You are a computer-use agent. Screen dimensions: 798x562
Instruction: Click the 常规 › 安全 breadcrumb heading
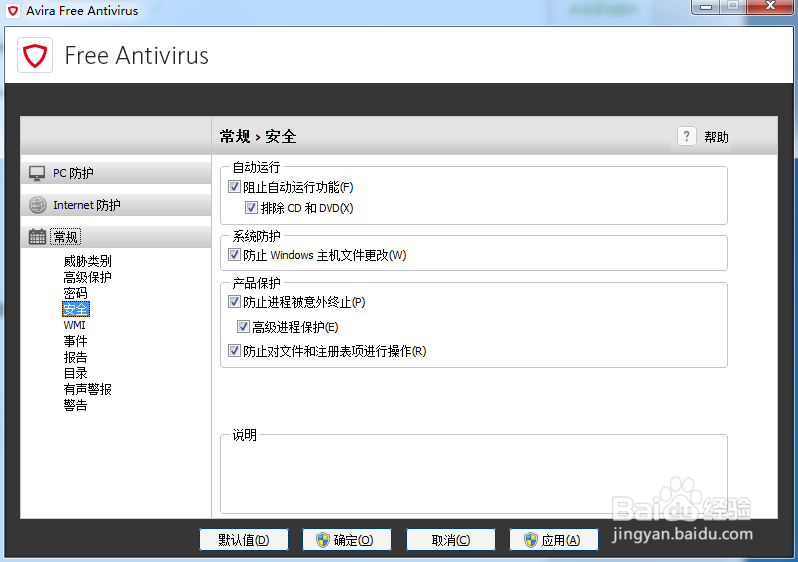pos(258,136)
